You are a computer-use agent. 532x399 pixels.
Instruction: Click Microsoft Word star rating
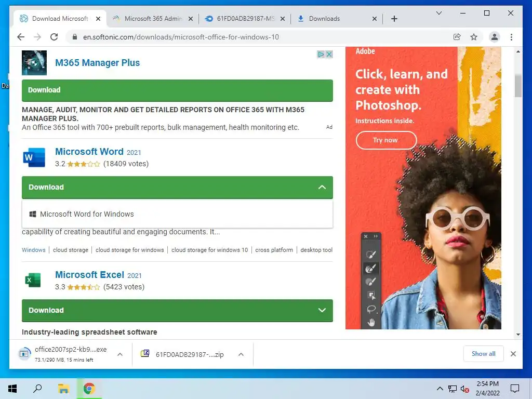click(x=84, y=164)
